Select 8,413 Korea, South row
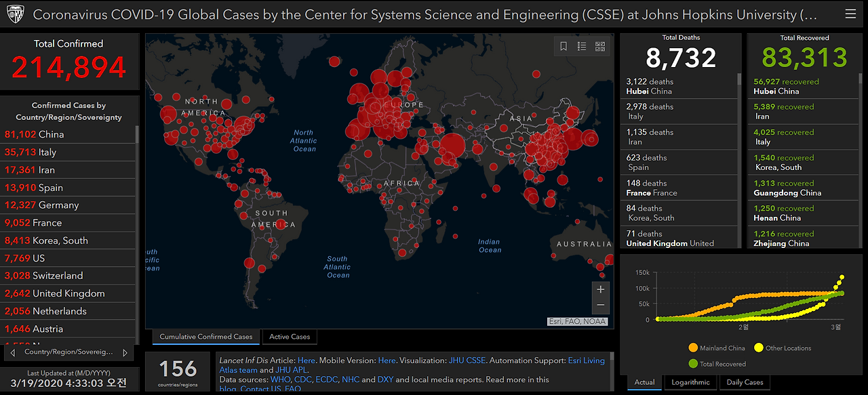The image size is (868, 395). 68,240
